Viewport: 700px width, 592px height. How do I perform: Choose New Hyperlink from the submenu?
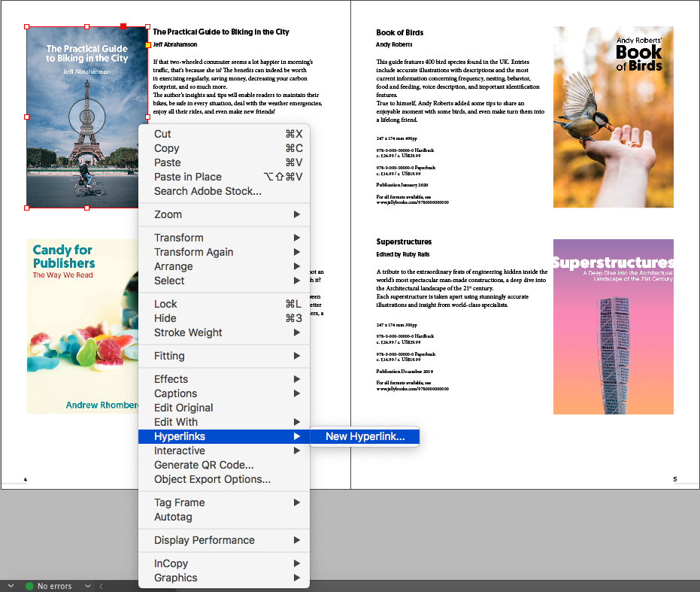coord(365,436)
